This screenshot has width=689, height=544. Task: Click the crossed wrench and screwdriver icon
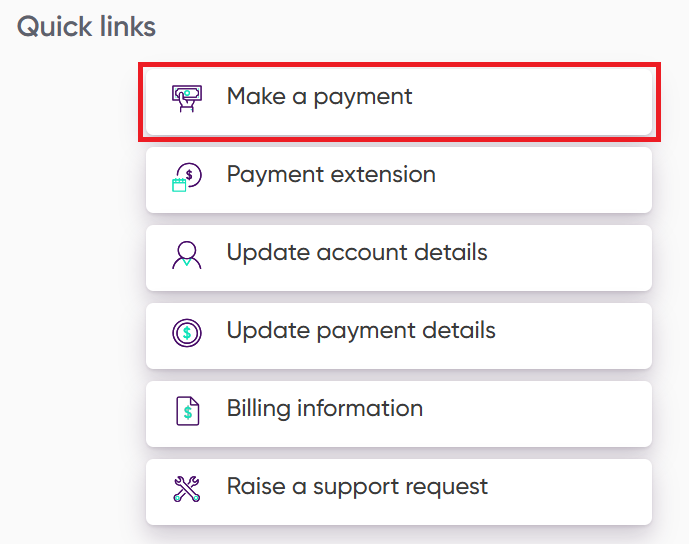186,489
